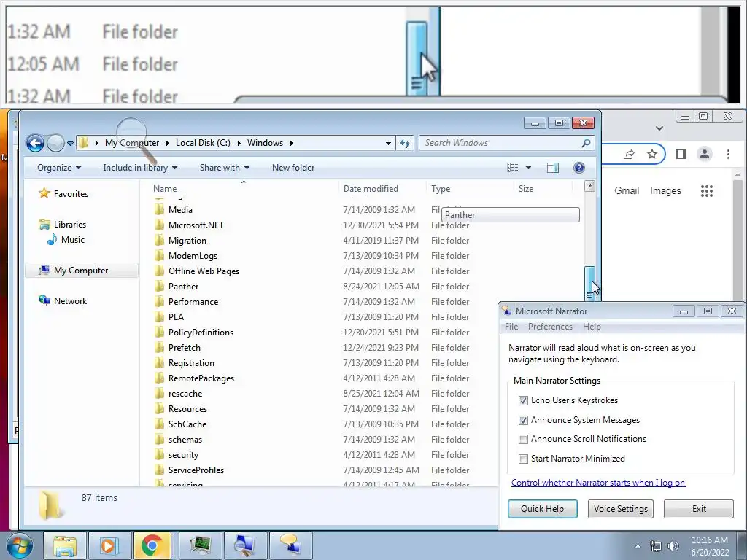Select the Performance folder
Viewport: 747px width, 560px height.
[193, 301]
